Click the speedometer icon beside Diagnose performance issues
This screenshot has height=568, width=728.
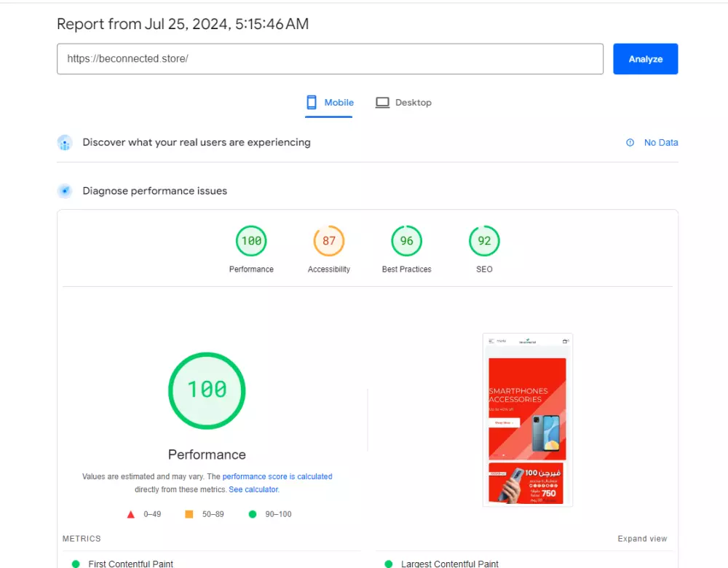[65, 190]
